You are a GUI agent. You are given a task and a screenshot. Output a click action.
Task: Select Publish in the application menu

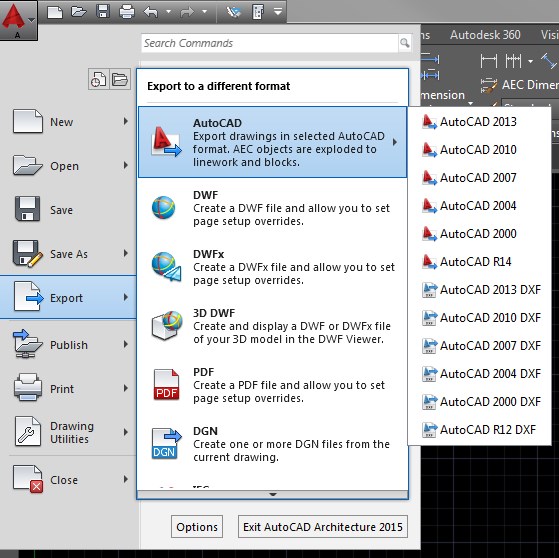(x=68, y=345)
